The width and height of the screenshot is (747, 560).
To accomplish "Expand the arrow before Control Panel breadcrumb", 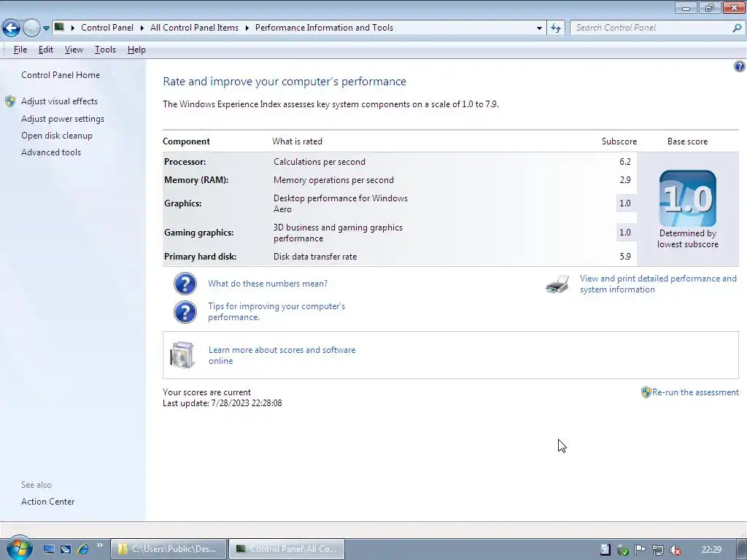I will [73, 28].
